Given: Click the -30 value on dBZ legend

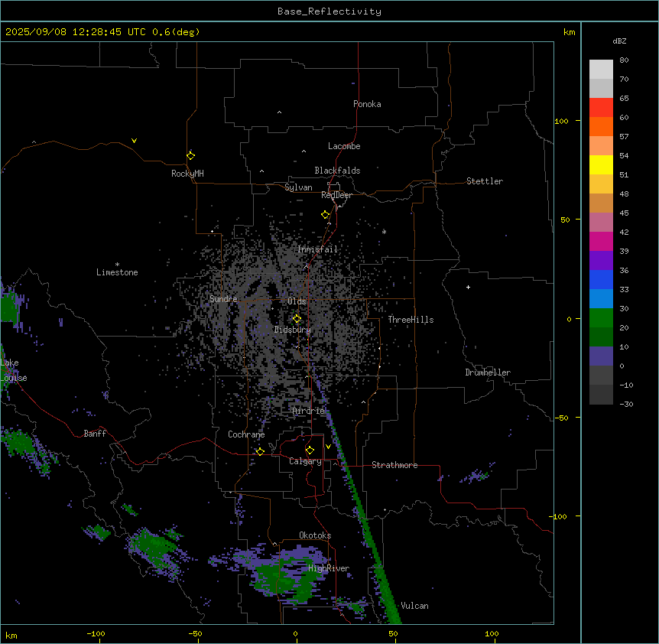Looking at the screenshot, I should coord(626,405).
